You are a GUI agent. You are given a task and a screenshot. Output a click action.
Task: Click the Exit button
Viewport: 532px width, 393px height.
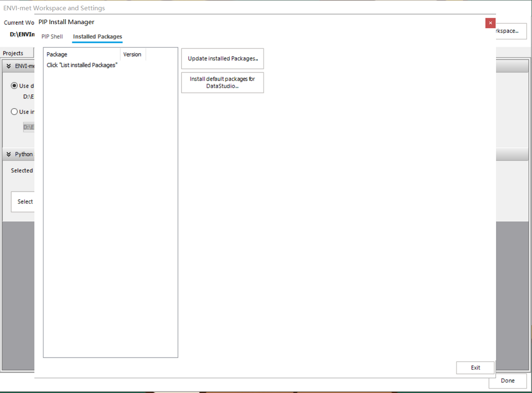point(475,367)
